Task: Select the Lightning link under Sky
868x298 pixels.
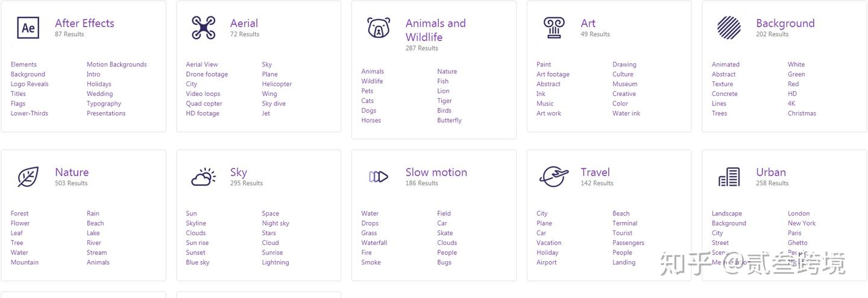Action: (275, 262)
